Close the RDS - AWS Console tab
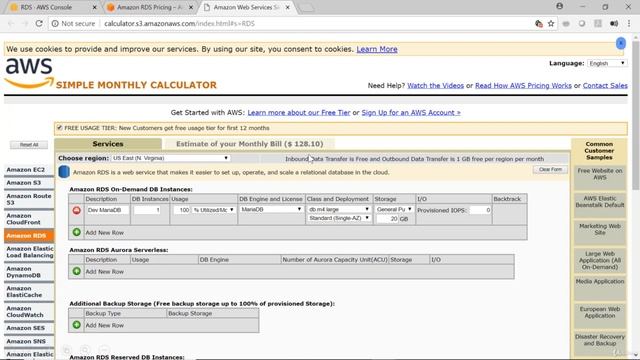640x360 pixels. 95,7
